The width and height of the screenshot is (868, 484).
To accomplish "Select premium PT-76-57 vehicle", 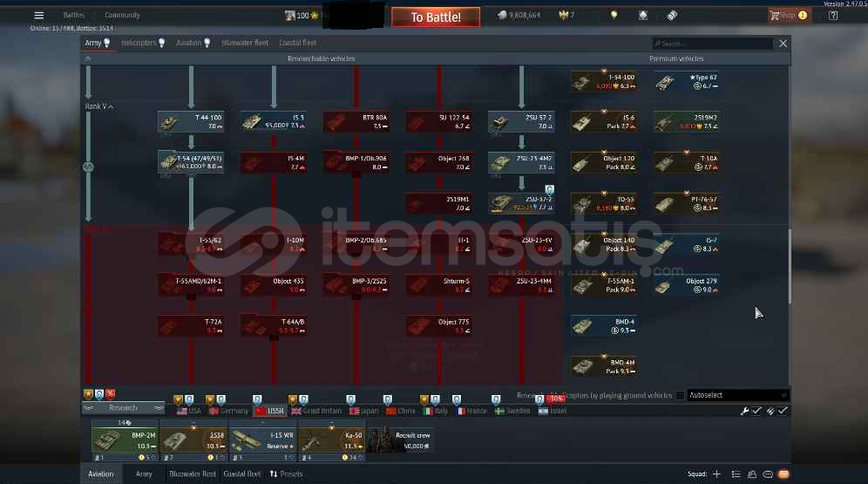I will (687, 203).
